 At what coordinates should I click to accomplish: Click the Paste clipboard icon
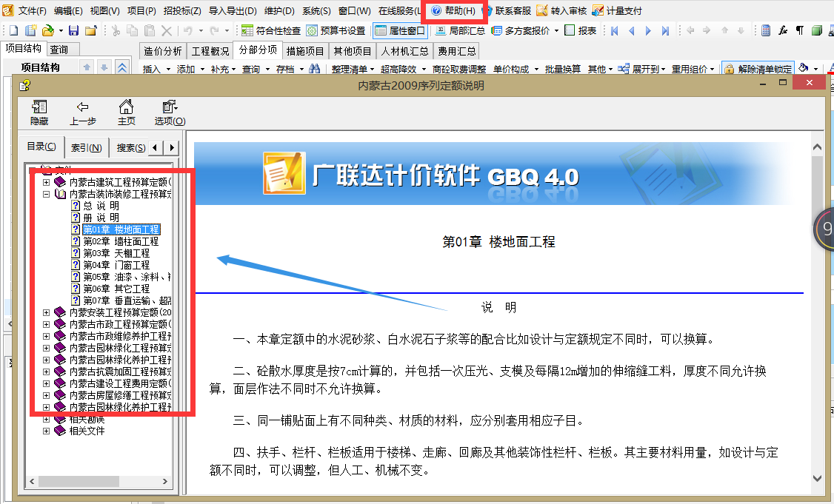pyautogui.click(x=150, y=31)
